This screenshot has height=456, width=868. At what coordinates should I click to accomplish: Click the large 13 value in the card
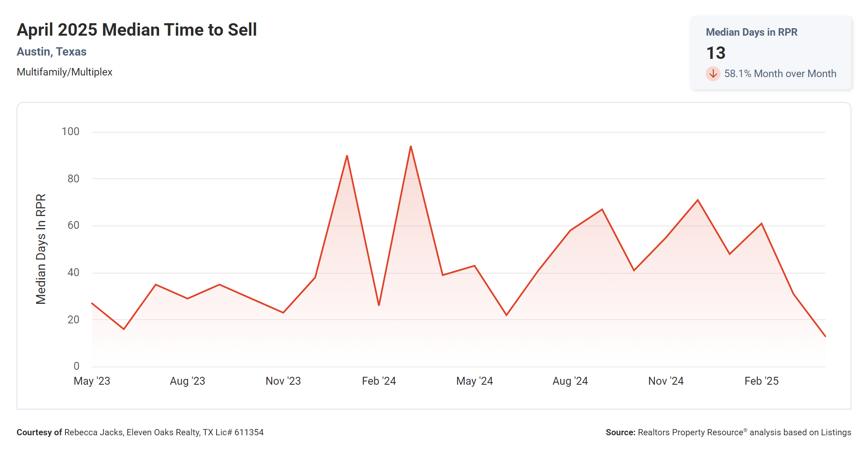click(716, 53)
